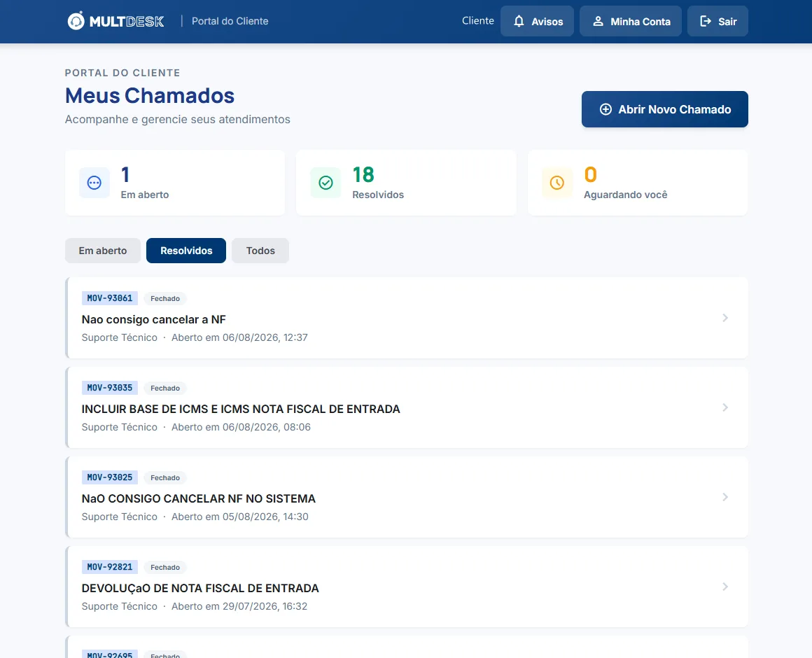
Task: Open the Avisos notifications button
Action: [x=537, y=21]
